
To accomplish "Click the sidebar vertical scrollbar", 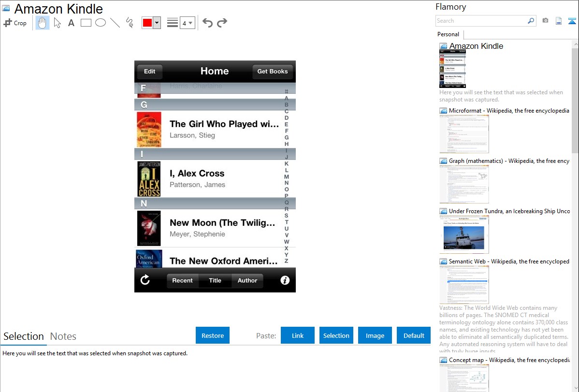I will point(575,101).
